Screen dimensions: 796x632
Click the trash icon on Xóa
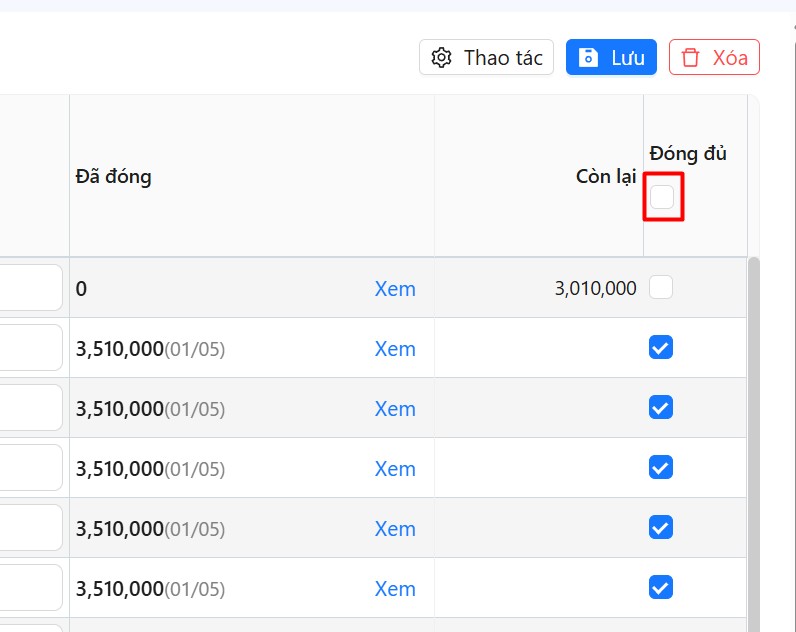690,58
